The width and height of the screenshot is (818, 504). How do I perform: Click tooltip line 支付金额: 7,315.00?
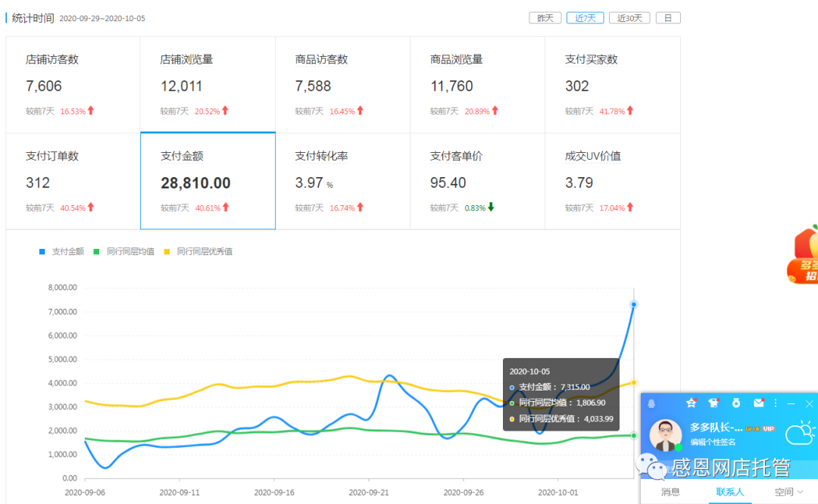549,387
